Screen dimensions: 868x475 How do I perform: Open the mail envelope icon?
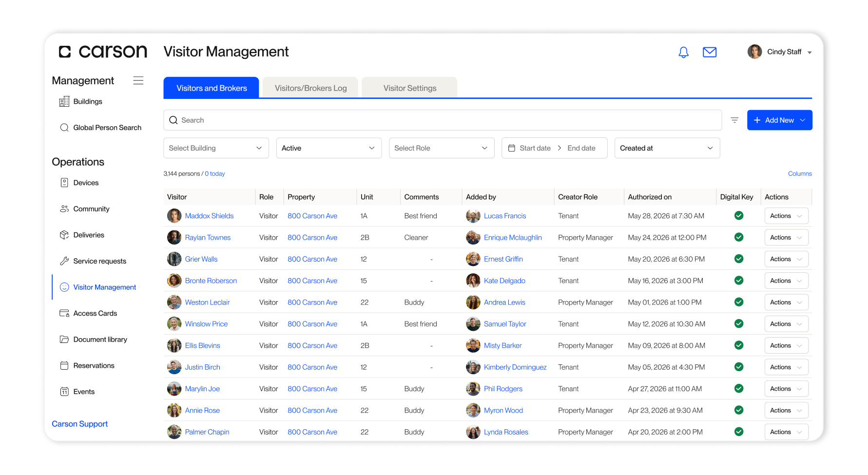click(709, 52)
